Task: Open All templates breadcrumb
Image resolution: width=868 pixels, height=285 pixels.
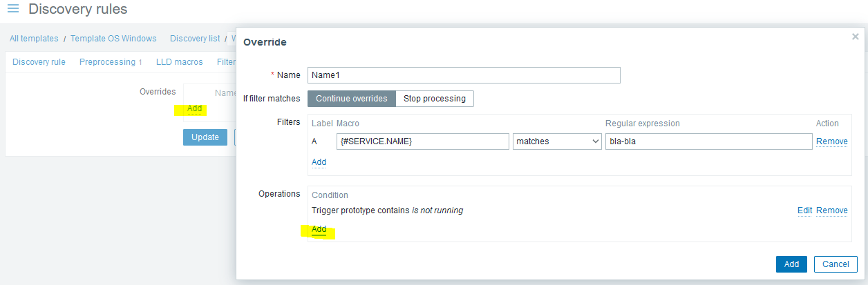Action: 33,39
